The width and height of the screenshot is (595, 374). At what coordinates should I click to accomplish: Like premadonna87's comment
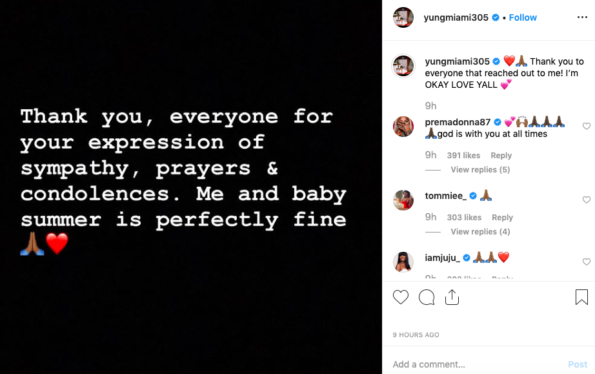[x=586, y=126]
